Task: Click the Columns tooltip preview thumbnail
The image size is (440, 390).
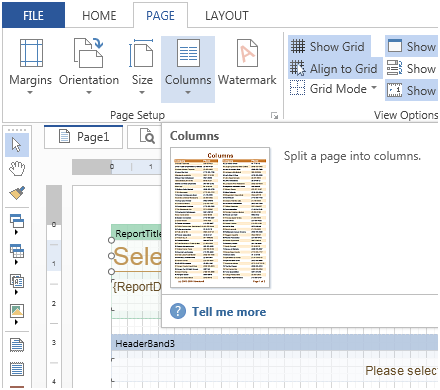Action: pos(220,218)
